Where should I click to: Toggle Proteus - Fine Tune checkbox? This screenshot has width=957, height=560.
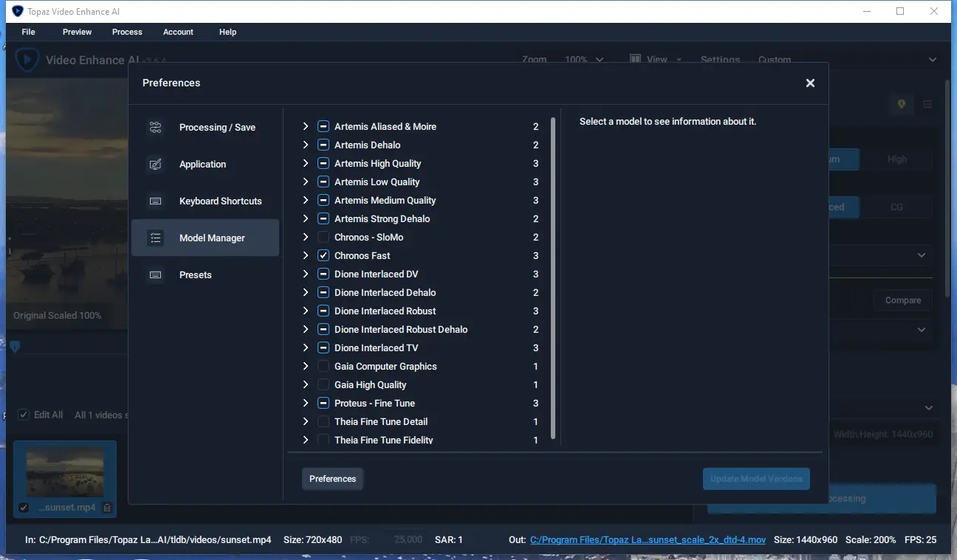tap(323, 403)
